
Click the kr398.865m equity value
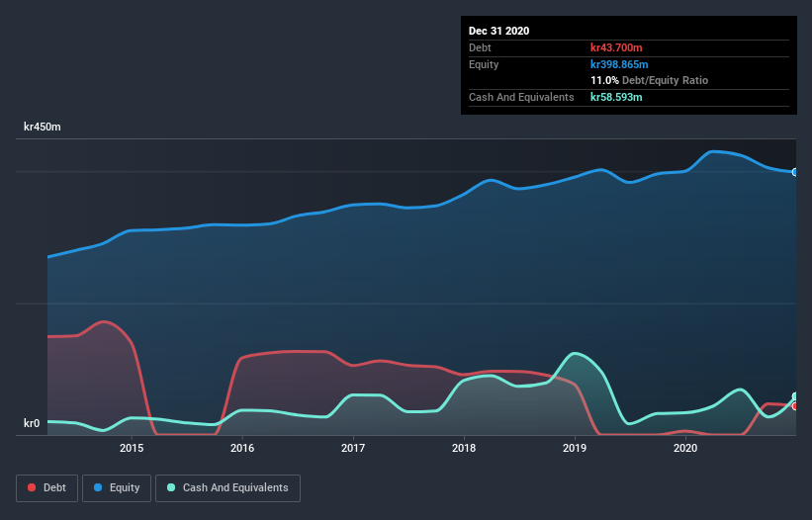(619, 64)
